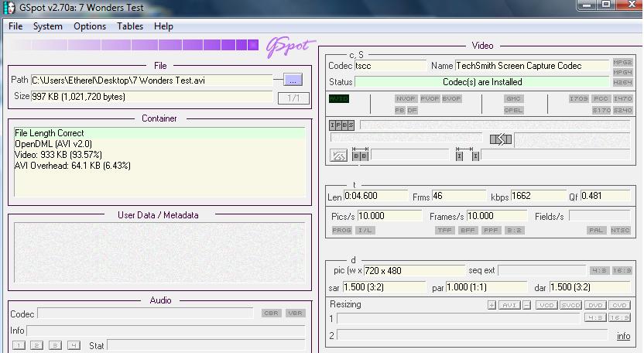Click the QPEL indicator

(x=513, y=110)
